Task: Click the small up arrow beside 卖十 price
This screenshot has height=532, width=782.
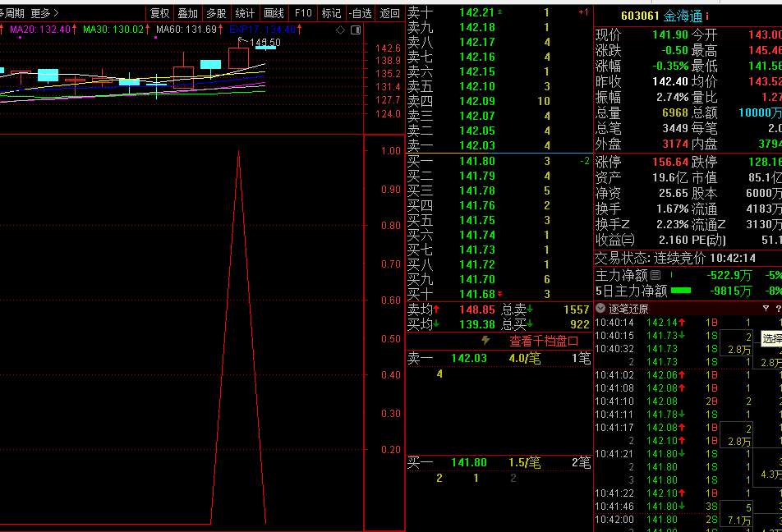Action: tap(501, 12)
